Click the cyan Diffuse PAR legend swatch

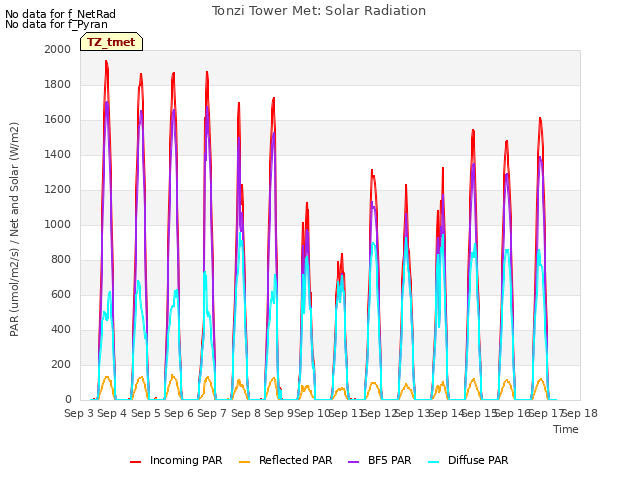pyautogui.click(x=433, y=462)
